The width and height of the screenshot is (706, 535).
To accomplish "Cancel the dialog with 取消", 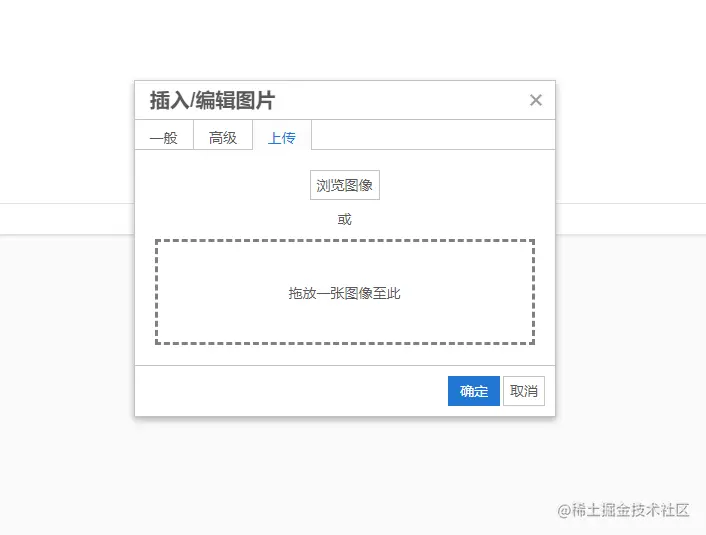I will tap(524, 391).
